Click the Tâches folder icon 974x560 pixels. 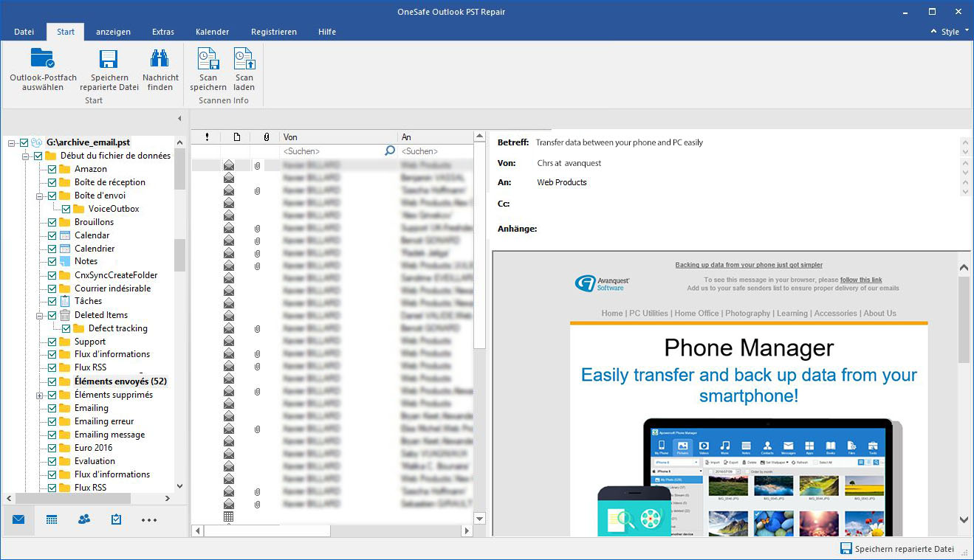click(65, 301)
